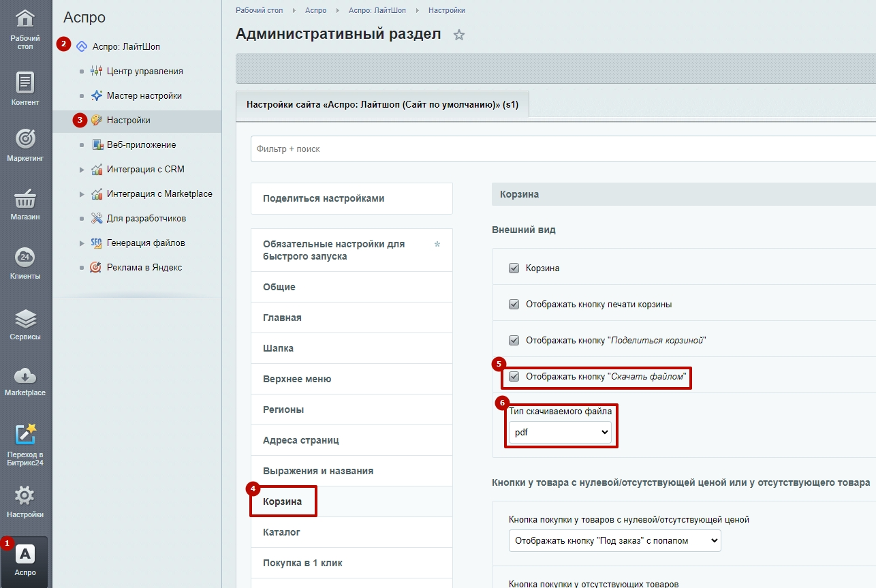Open the Шапка settings section
This screenshot has height=588, width=876.
point(351,348)
